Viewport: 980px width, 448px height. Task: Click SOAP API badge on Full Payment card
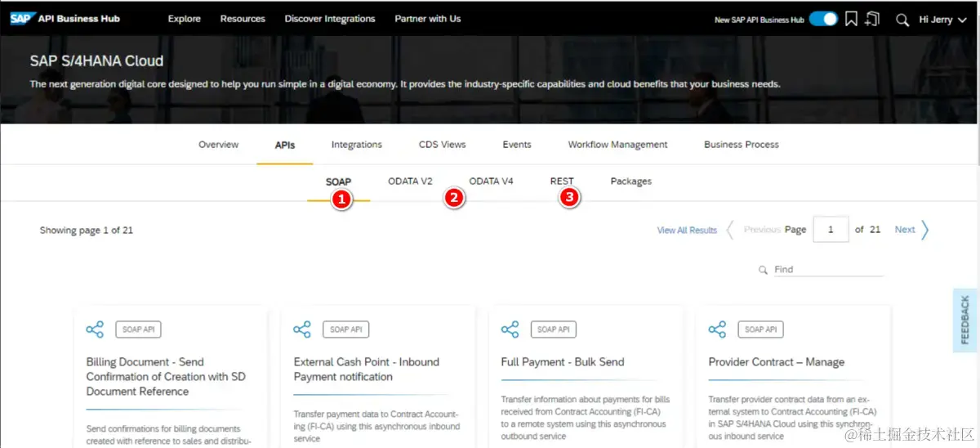pyautogui.click(x=554, y=329)
